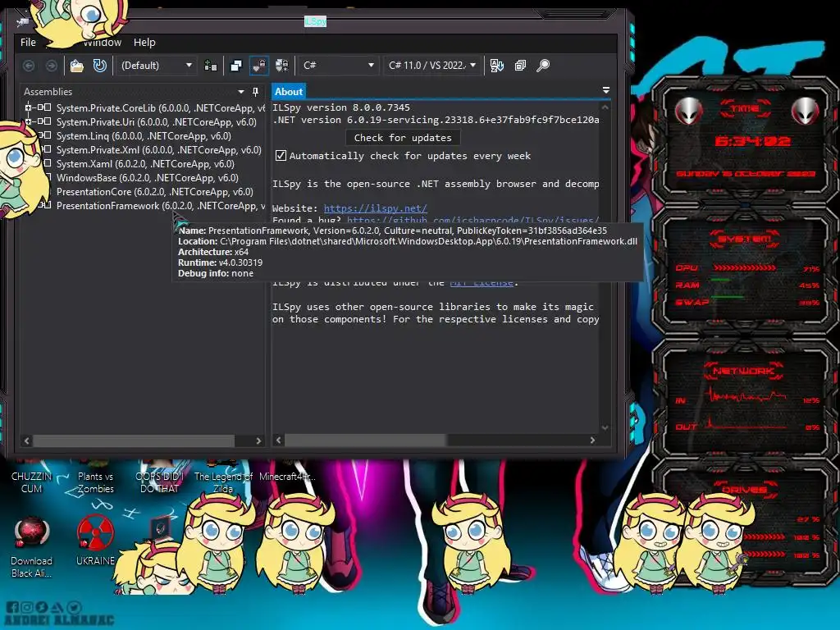
Task: Click the System.Private.Uri assembly icon
Action: pos(44,121)
